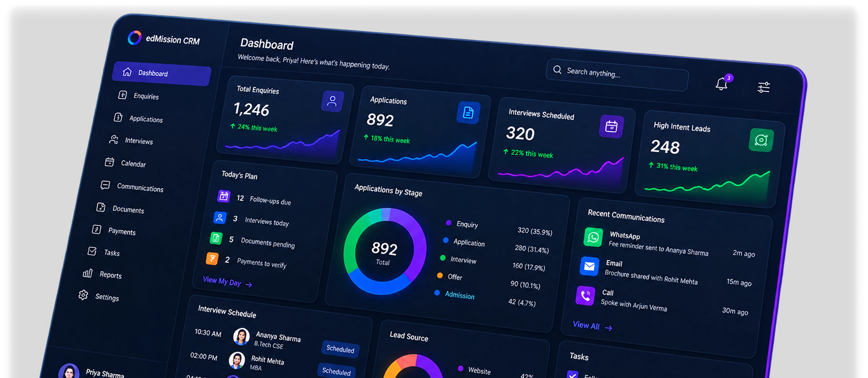Click the Documents pending green icon
Screen dimensions: 868x378
tap(216, 238)
